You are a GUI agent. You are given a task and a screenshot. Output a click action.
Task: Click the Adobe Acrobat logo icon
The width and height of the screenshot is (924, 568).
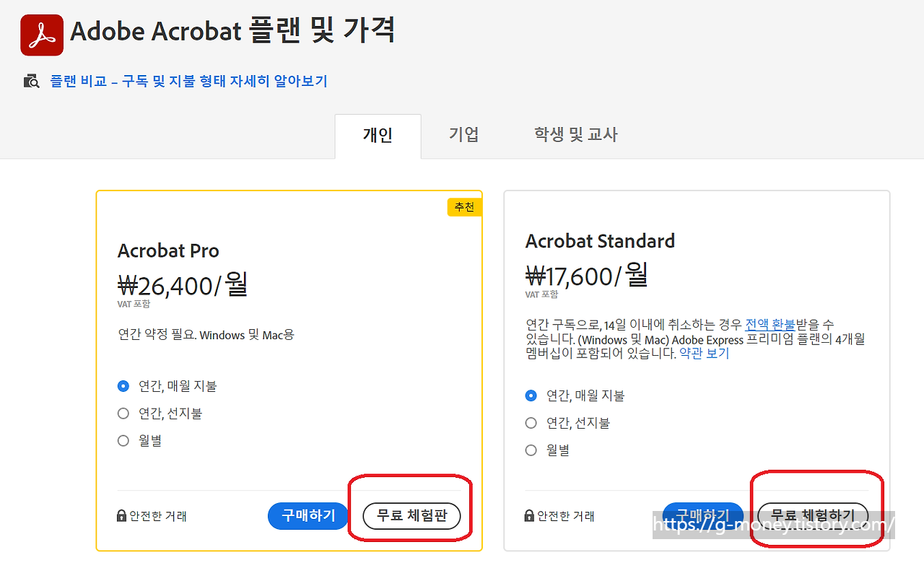tap(42, 35)
